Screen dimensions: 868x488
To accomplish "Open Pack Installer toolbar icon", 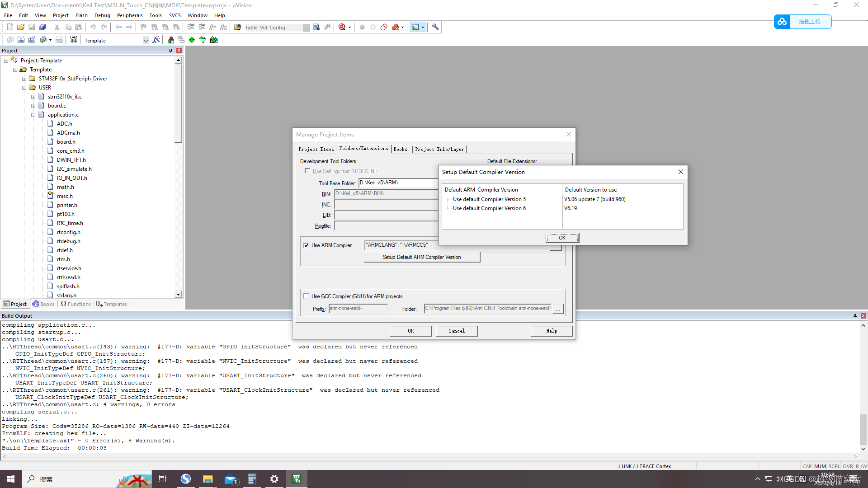I will [214, 40].
